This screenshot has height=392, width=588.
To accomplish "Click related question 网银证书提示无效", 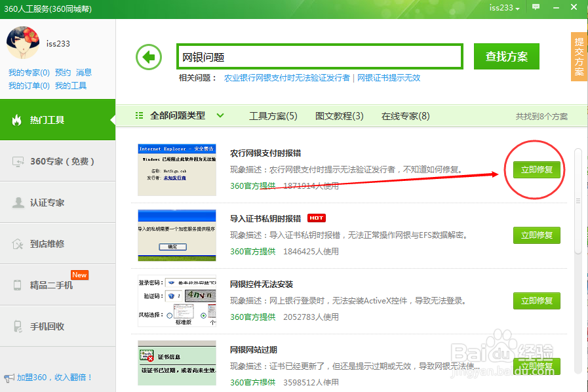I will 389,78.
